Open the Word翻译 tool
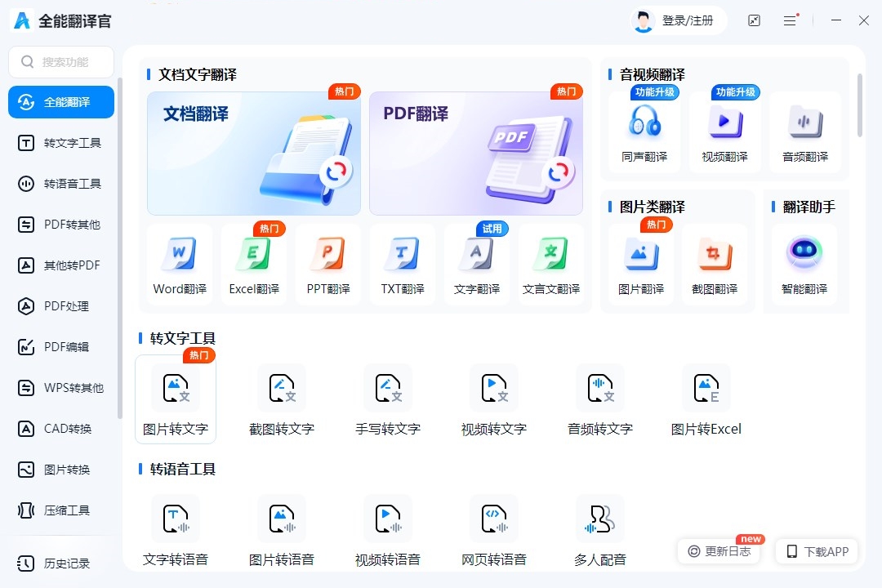The image size is (882, 588). pos(180,265)
